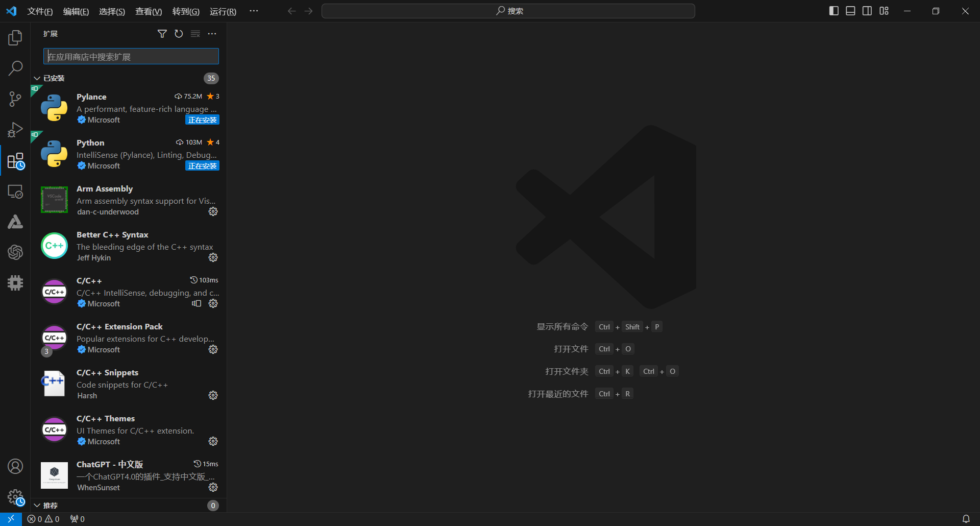Open the 运行(R) menu

[x=223, y=11]
